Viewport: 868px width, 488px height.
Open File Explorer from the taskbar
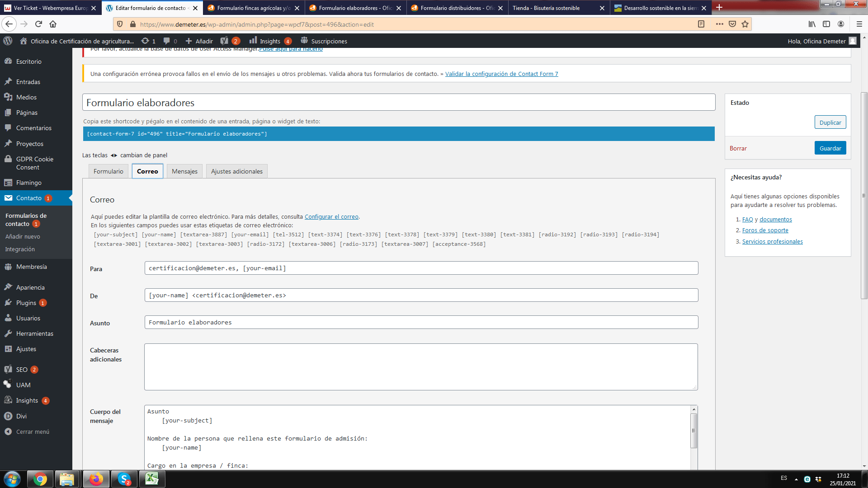67,479
